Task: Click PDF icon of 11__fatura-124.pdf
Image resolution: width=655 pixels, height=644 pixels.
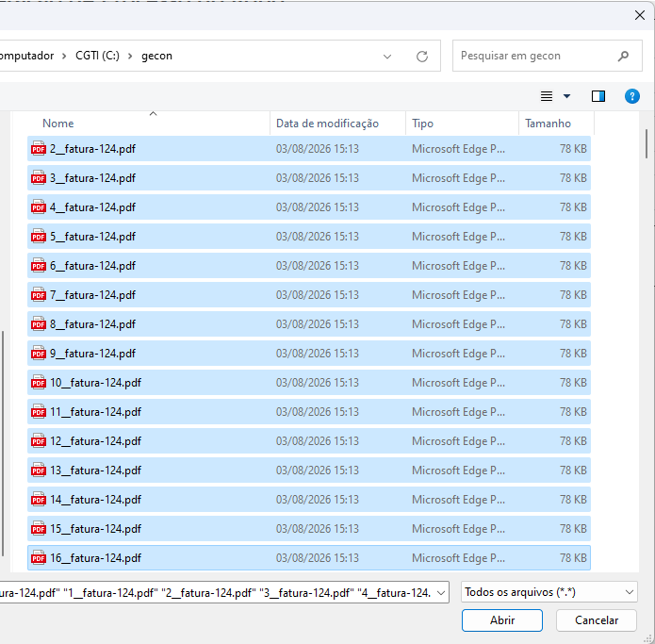Action: (39, 412)
